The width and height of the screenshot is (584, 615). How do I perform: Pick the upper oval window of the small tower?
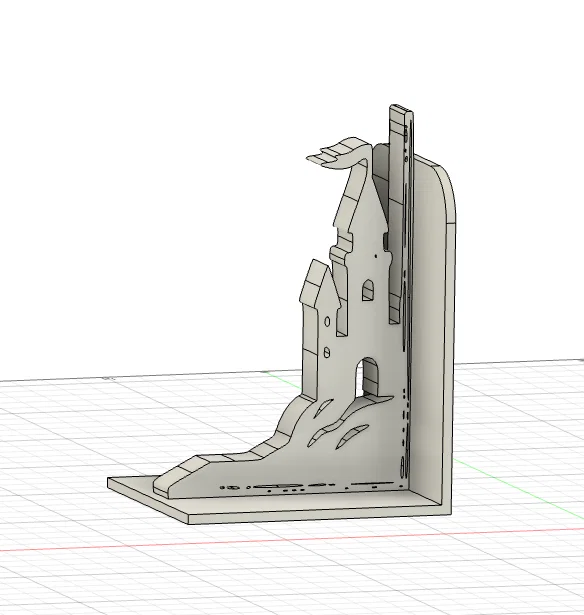pyautogui.click(x=327, y=322)
